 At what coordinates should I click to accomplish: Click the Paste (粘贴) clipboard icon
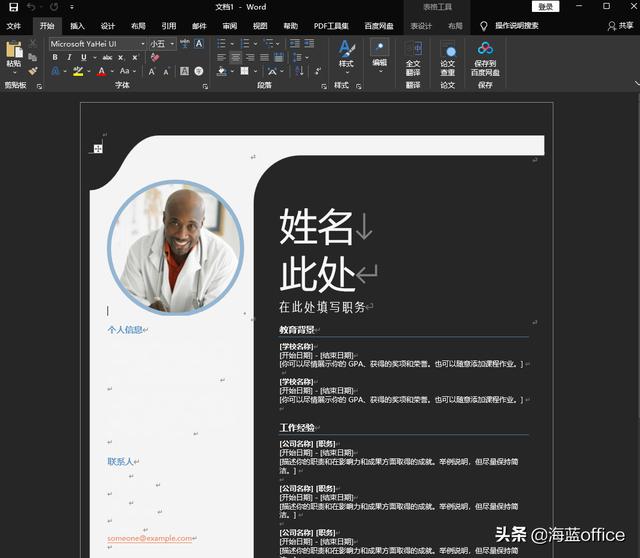(13, 51)
